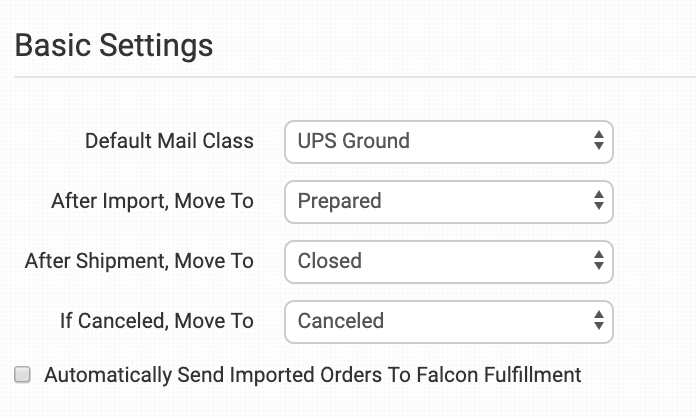
Task: Click the divider line under Basic Settings
Action: (x=348, y=77)
